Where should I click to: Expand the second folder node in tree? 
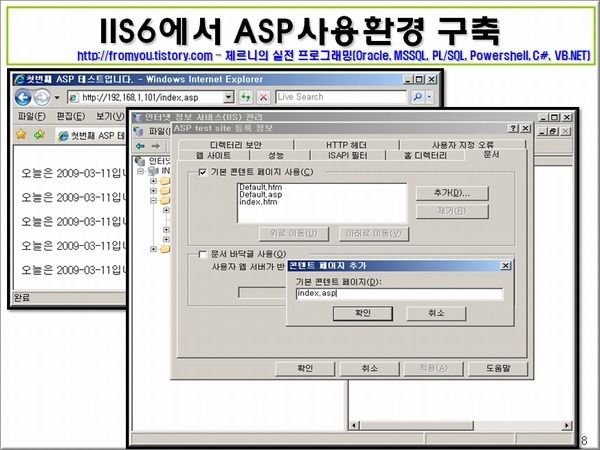[153, 191]
